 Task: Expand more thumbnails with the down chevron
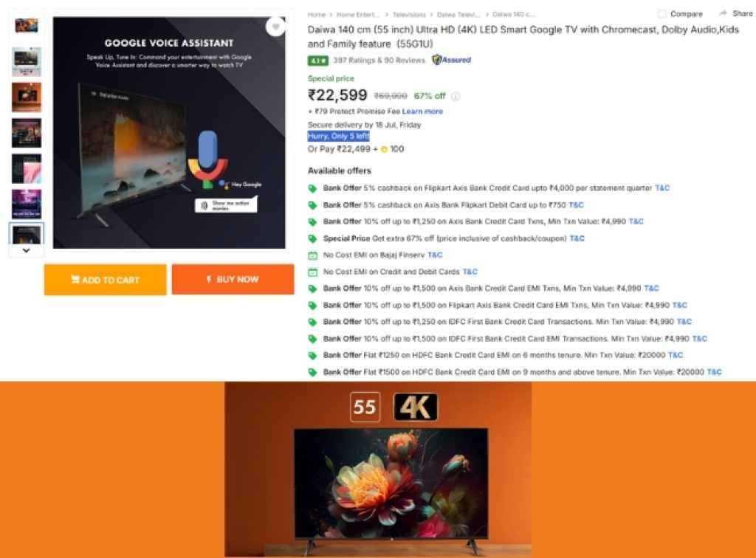[26, 250]
